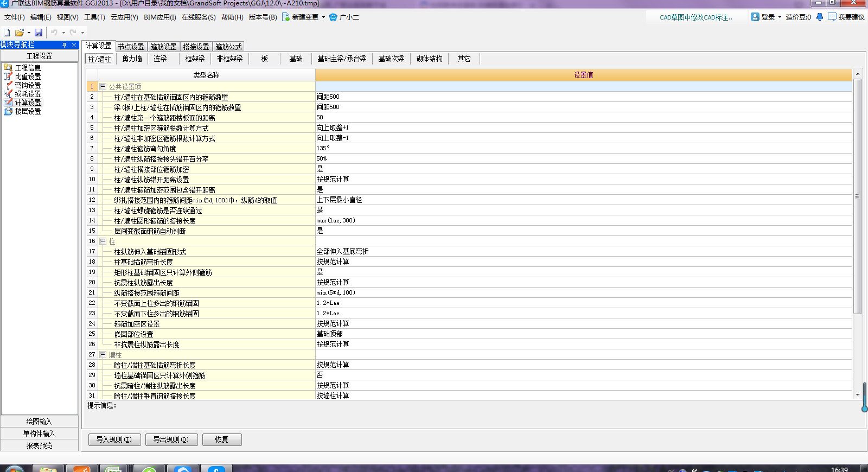Open 计算设置 in the navigation tree

28,103
